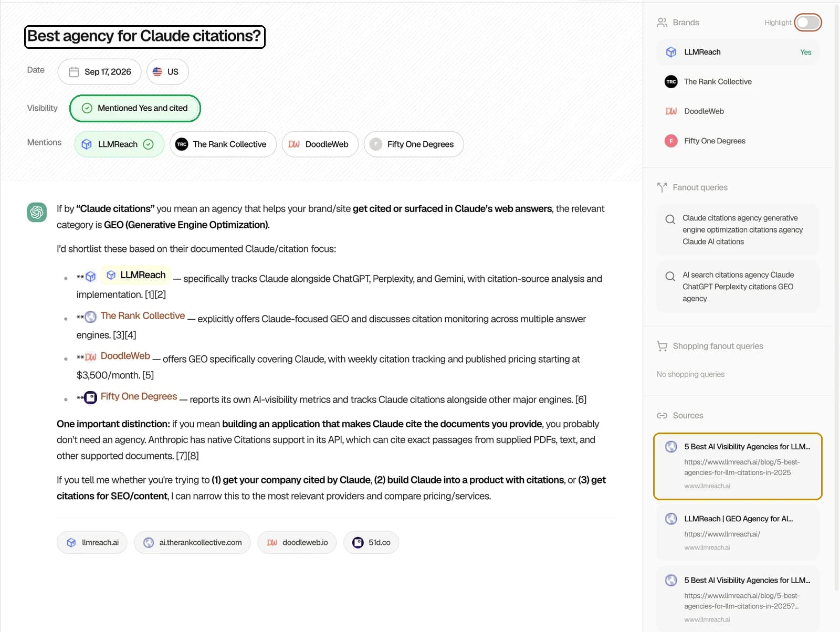The width and height of the screenshot is (840, 632).
Task: Click the checkmark icon in visibility badge
Action: click(x=87, y=108)
